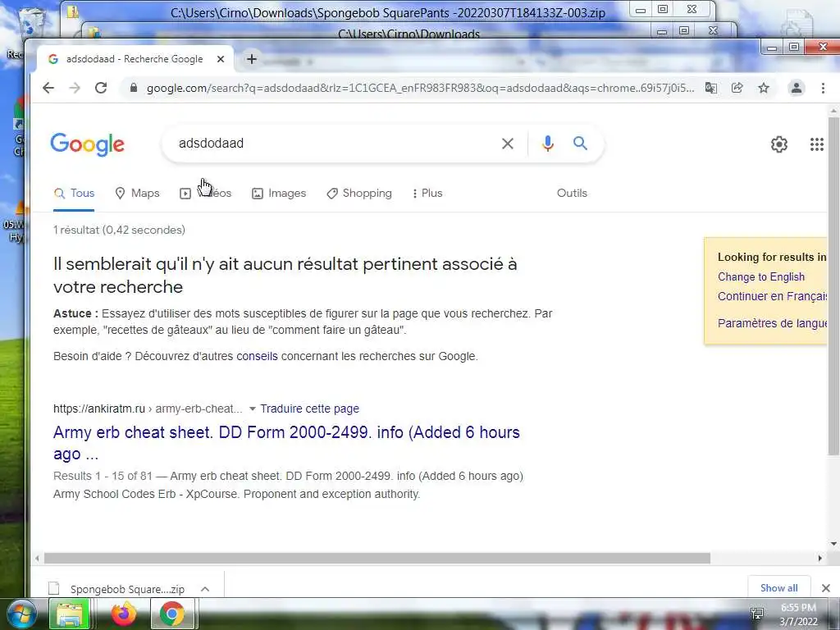This screenshot has height=630, width=840.
Task: Open a new tab with the plus button
Action: (251, 59)
